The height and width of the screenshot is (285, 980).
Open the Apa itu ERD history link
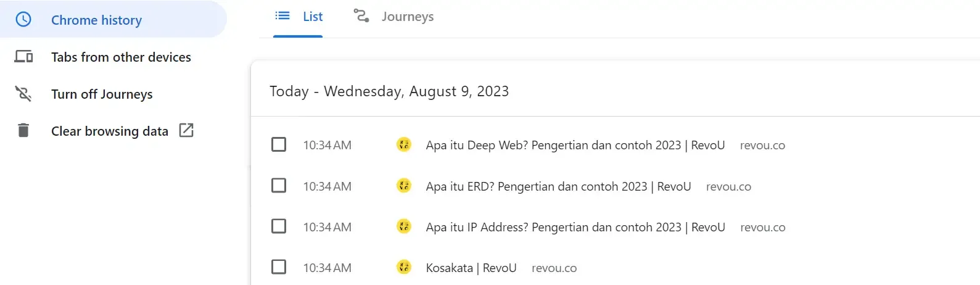pos(558,186)
